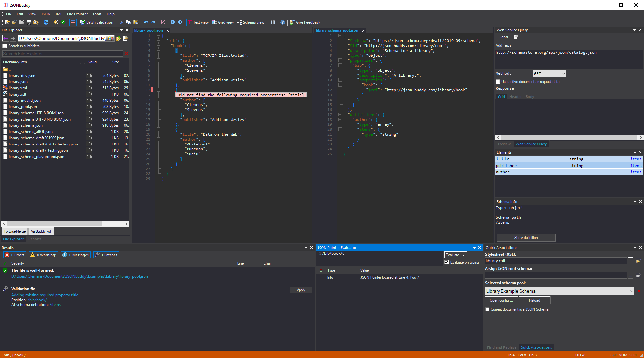Open the JSON Pointer format icon
The height and width of the screenshot is (358, 644).
point(163,22)
